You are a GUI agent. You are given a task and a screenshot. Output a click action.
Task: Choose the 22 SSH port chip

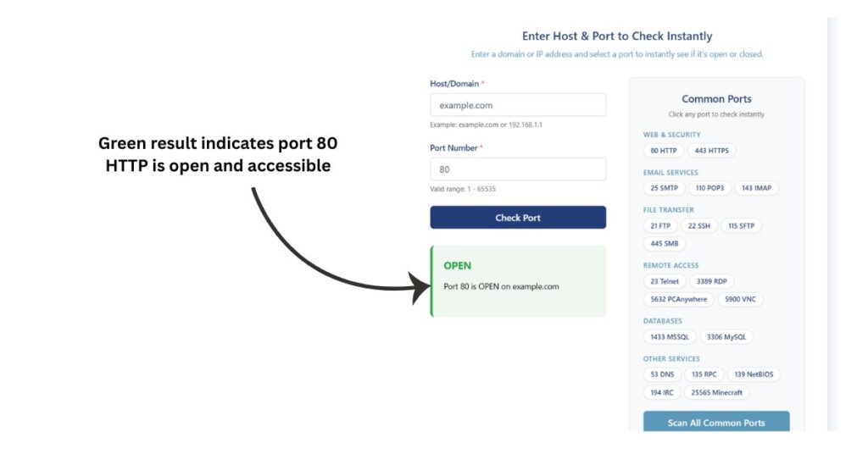pyautogui.click(x=698, y=225)
